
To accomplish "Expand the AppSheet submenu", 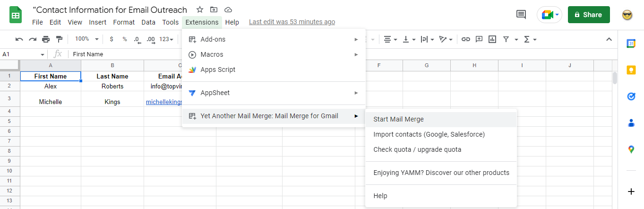I will (274, 93).
